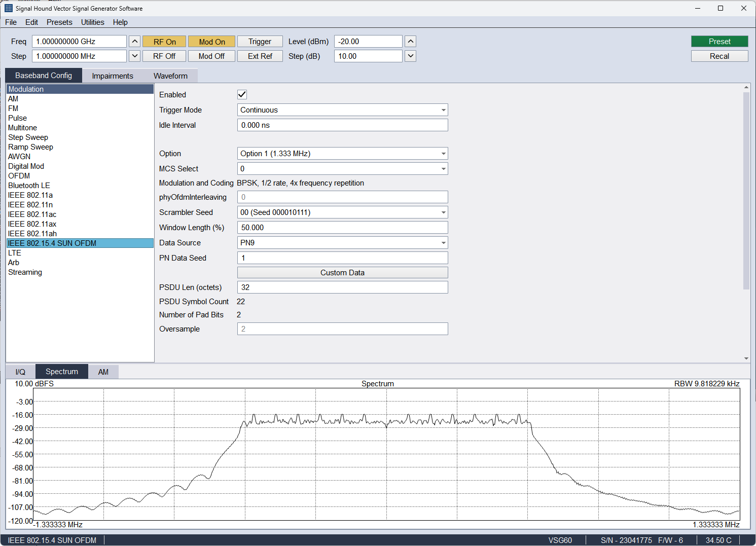This screenshot has height=546, width=756.
Task: Click the PN Data Seed field
Action: (342, 258)
